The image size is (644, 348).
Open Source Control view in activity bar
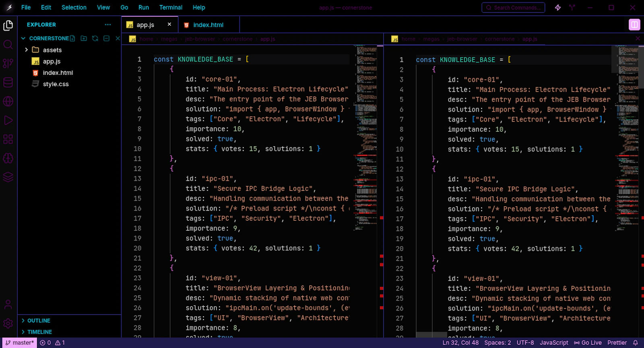(8, 63)
